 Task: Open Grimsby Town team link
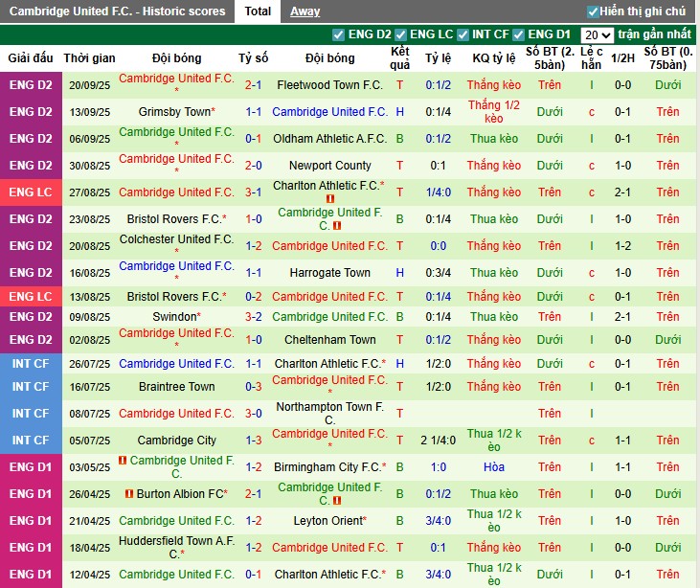174,112
